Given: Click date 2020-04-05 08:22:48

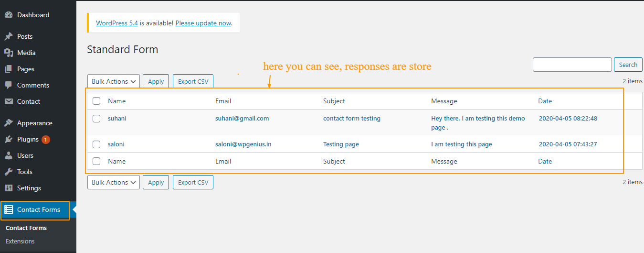Looking at the screenshot, I should 568,118.
